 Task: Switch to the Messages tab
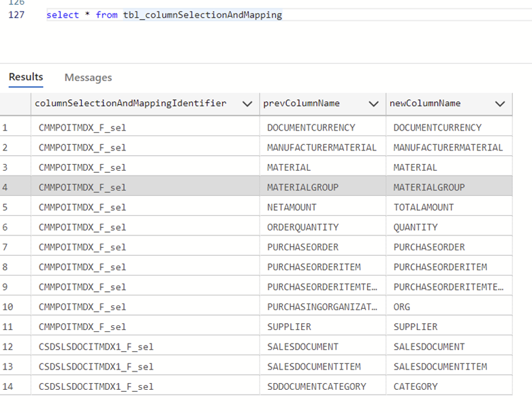89,78
